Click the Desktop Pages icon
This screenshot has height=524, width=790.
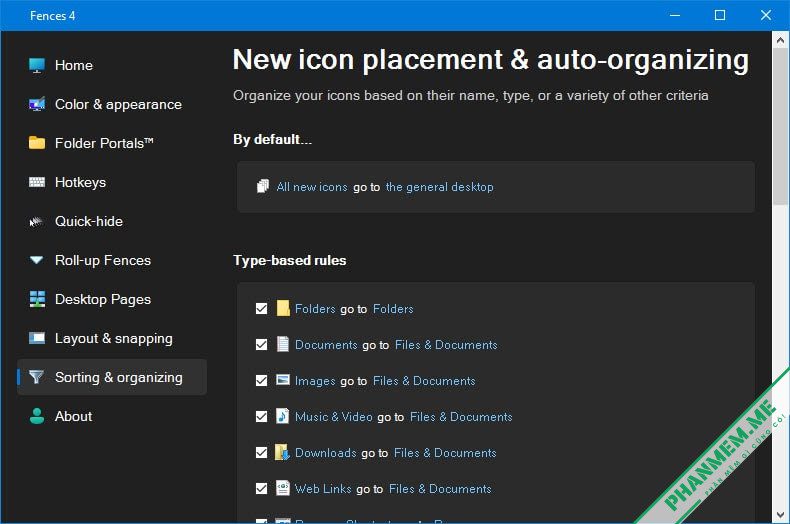coord(37,299)
